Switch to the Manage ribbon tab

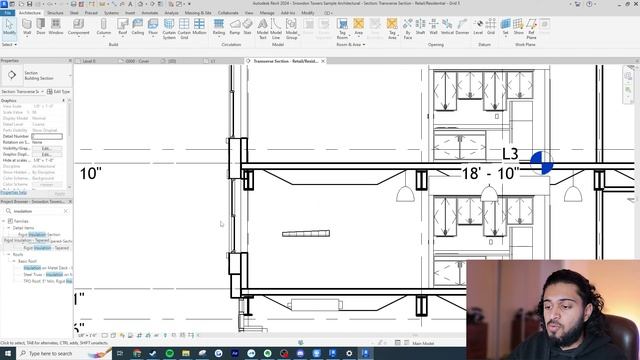[267, 13]
